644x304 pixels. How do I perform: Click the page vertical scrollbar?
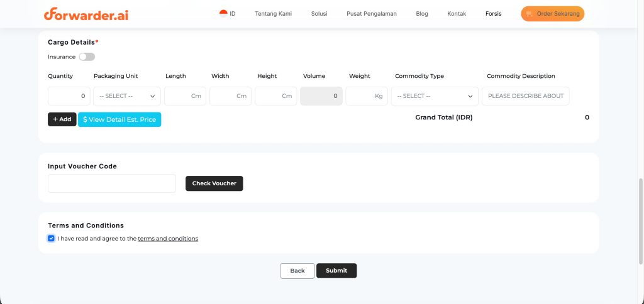coord(641,222)
